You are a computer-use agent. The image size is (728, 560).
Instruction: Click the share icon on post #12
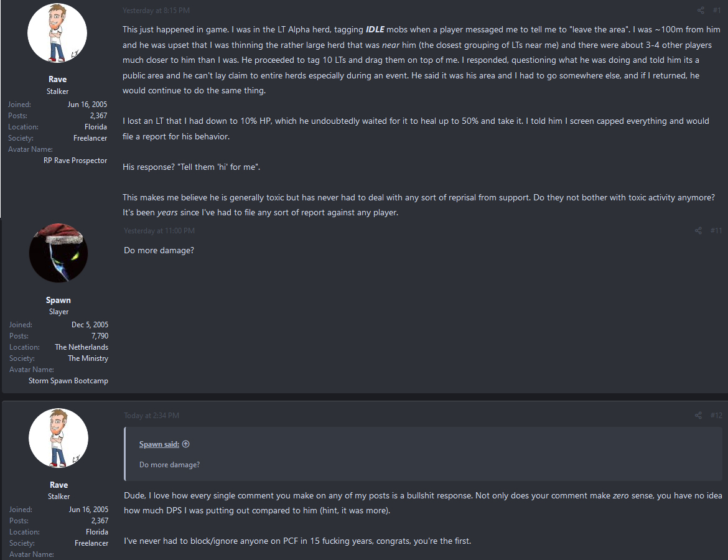(698, 416)
